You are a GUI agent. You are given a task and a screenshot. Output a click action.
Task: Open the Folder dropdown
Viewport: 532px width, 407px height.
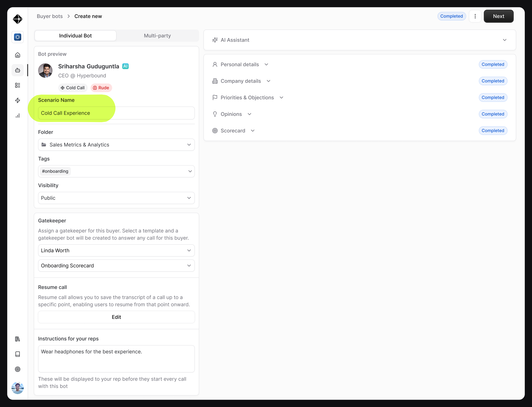116,145
